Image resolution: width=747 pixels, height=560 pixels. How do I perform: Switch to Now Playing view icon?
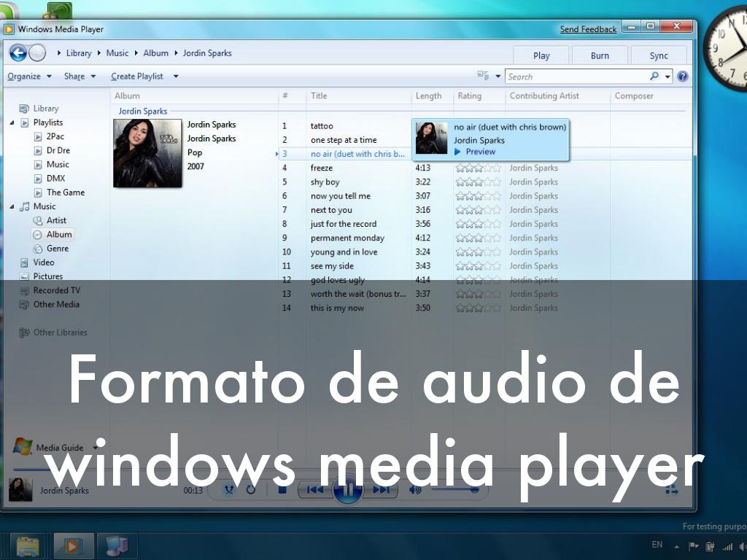670,489
